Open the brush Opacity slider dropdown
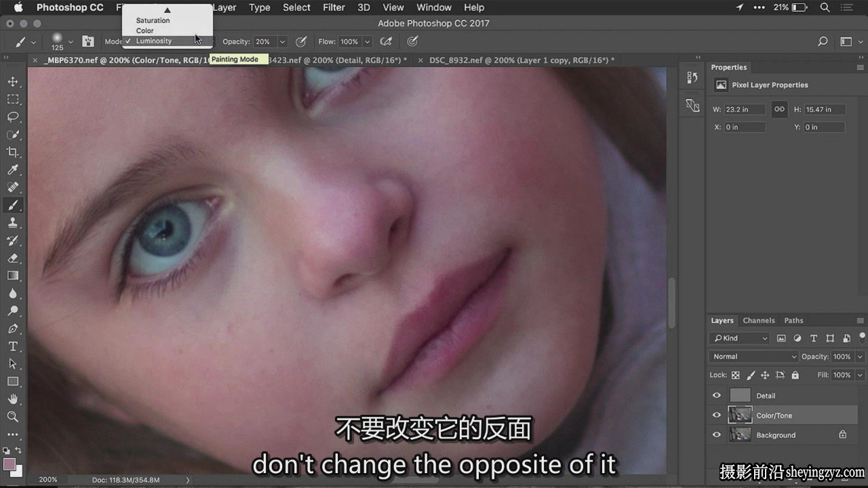The image size is (868, 488). [283, 41]
